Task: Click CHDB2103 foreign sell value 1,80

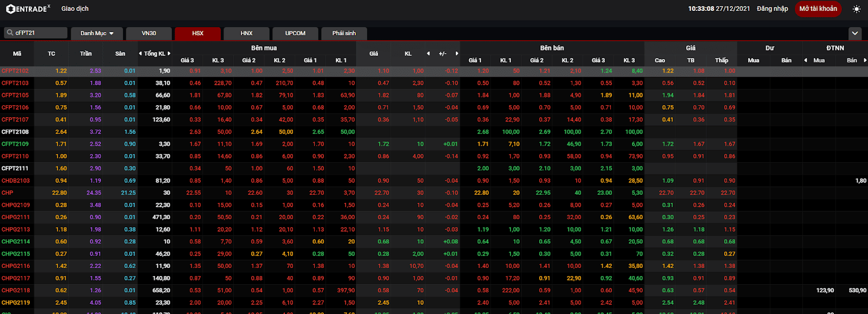Action: point(861,181)
